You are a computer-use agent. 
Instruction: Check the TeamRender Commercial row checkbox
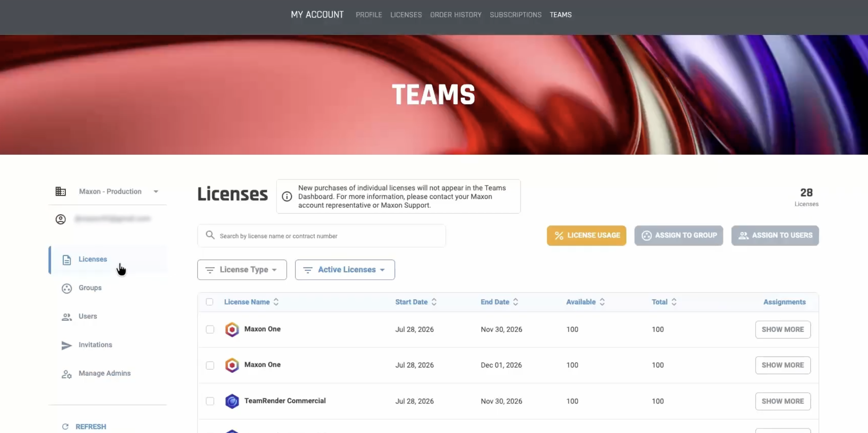[210, 401]
